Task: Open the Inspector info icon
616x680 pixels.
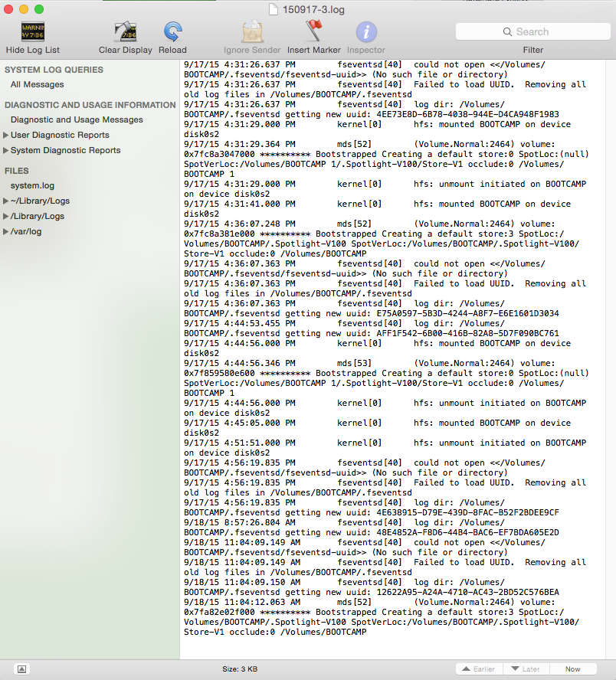Action: [x=366, y=32]
